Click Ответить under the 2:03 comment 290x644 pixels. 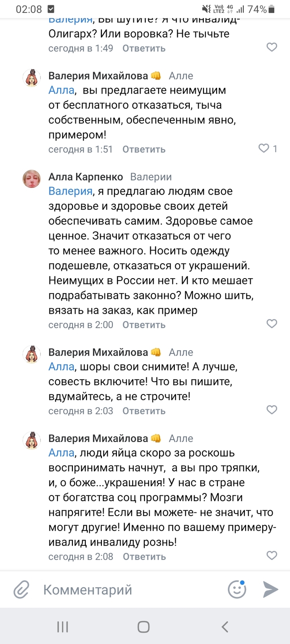coord(144,411)
